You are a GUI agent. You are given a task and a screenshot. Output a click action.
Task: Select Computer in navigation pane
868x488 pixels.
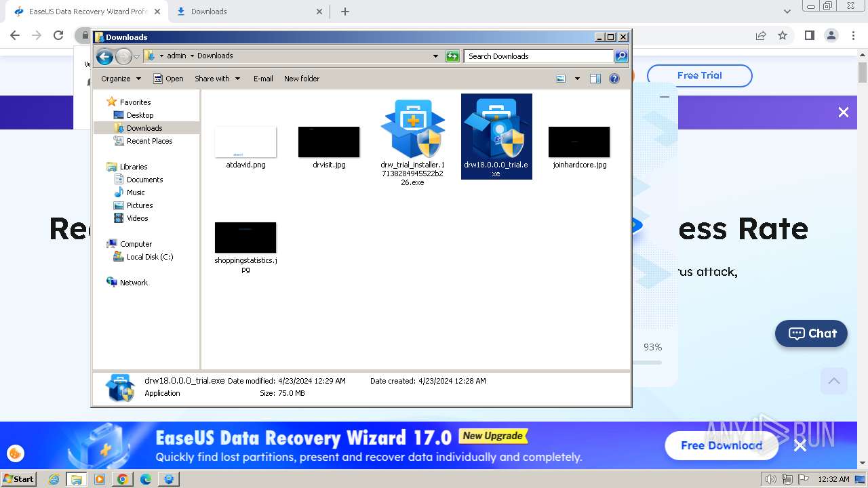[136, 244]
